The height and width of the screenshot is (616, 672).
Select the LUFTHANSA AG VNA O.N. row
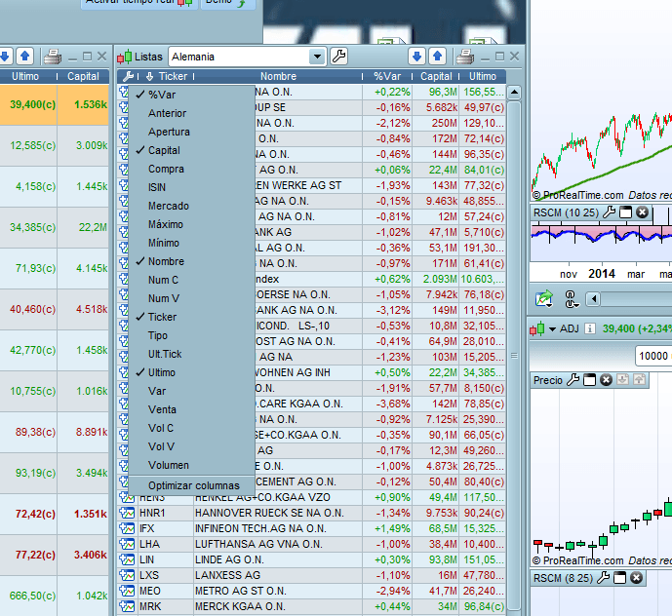click(311, 544)
